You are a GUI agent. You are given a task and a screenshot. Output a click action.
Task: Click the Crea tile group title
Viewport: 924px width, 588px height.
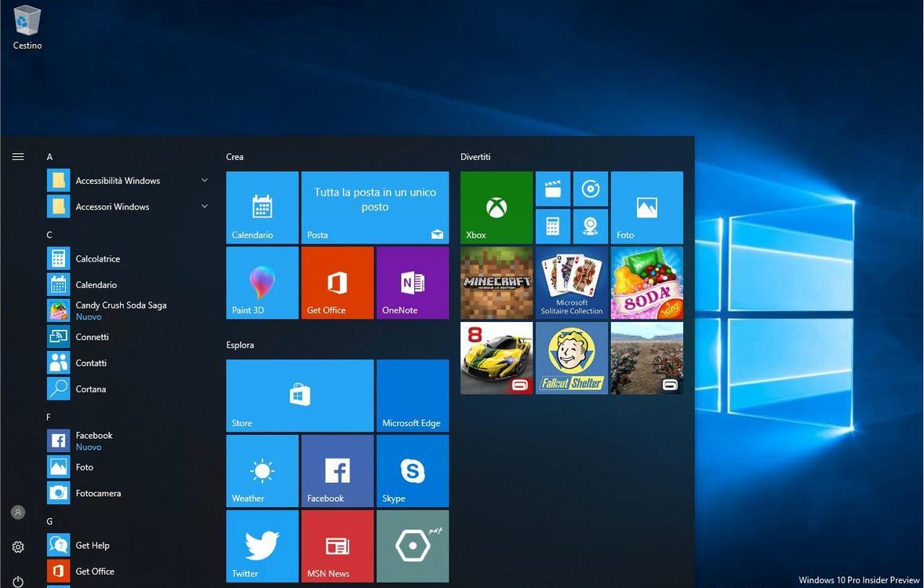pos(235,157)
